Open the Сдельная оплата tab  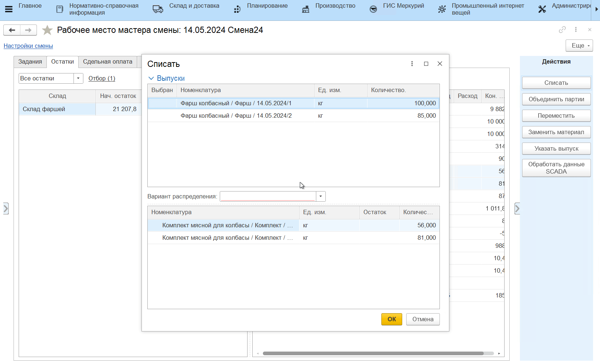click(x=107, y=62)
